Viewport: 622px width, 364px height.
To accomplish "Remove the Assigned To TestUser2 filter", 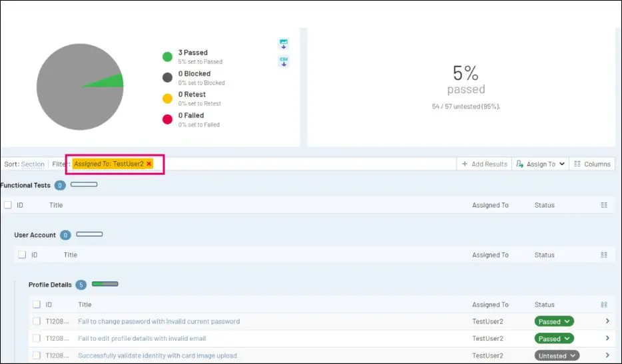I will click(149, 164).
